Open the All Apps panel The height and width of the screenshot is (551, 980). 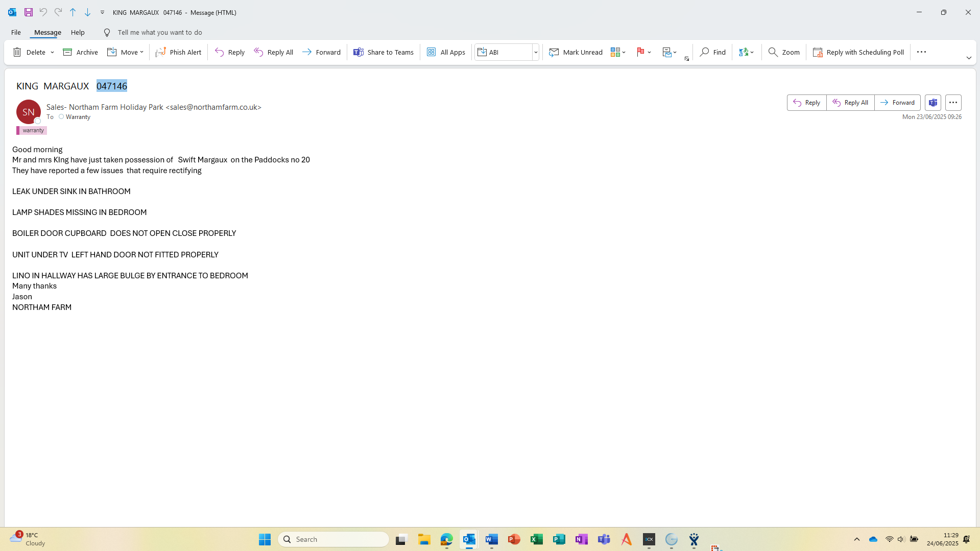[446, 52]
